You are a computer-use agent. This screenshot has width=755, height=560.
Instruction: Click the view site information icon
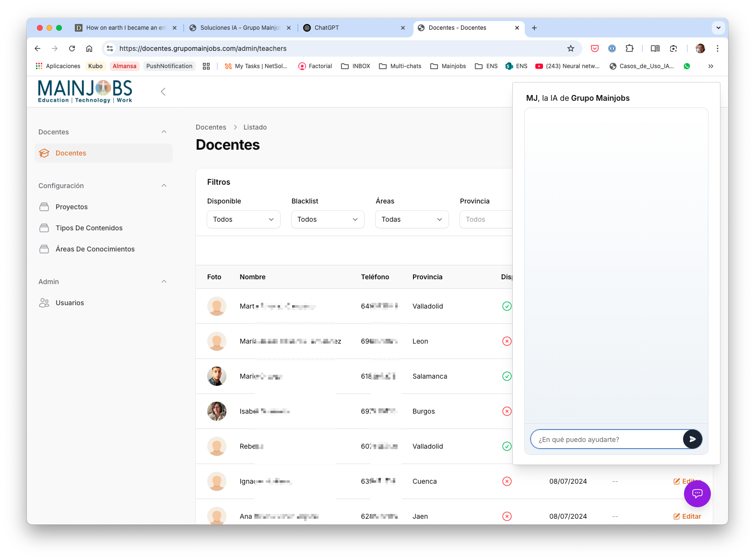coord(110,48)
